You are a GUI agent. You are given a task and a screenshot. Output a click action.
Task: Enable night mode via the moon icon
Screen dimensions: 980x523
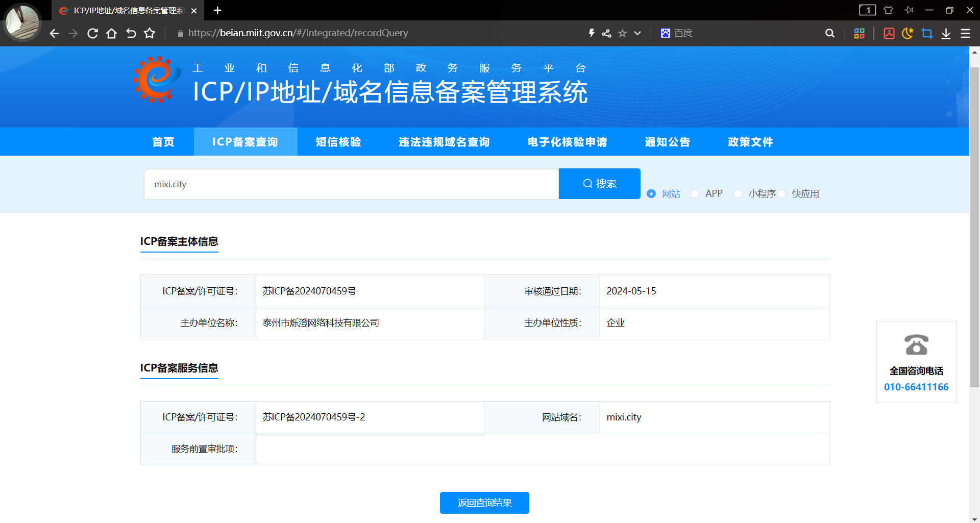point(908,33)
